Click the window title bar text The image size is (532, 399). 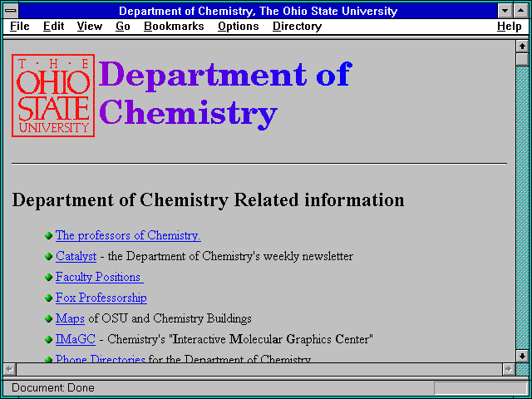[x=258, y=11]
